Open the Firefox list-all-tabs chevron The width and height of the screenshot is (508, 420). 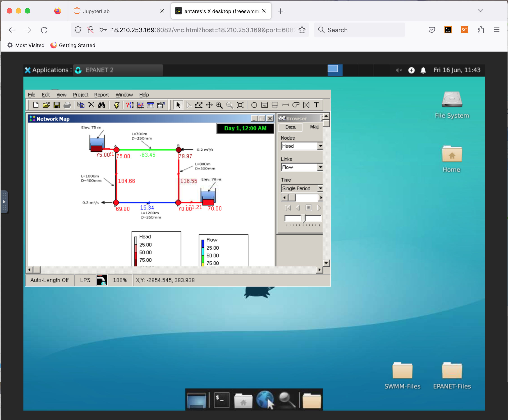(481, 11)
